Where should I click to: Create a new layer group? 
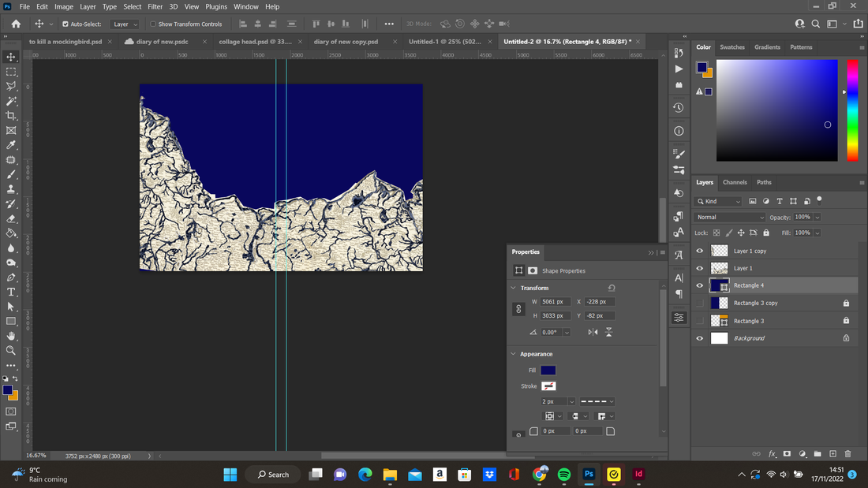(817, 453)
